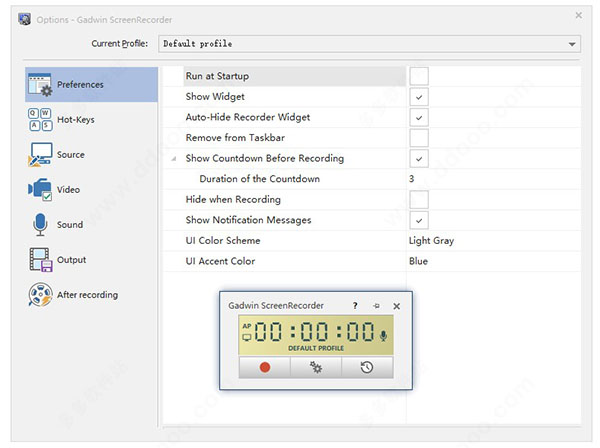Select the Show Notification Messages label
The width and height of the screenshot is (600, 448).
tap(248, 220)
